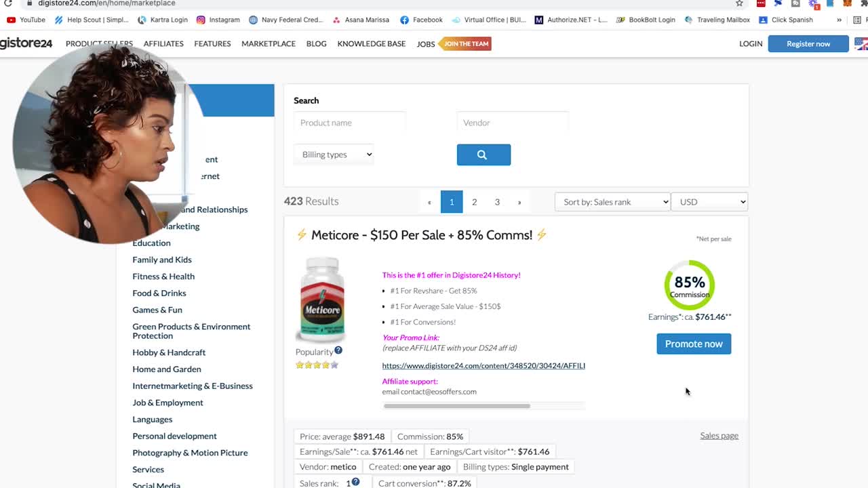Click the Sales rank help question-mark icon
The image size is (868, 488).
tap(355, 482)
